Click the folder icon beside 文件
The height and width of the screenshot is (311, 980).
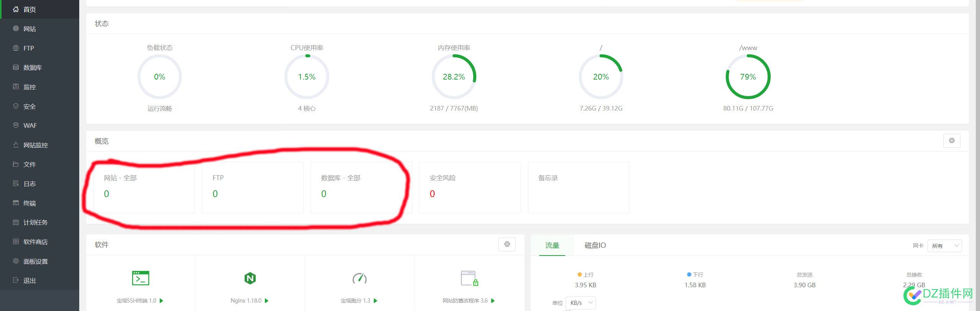pyautogui.click(x=16, y=164)
